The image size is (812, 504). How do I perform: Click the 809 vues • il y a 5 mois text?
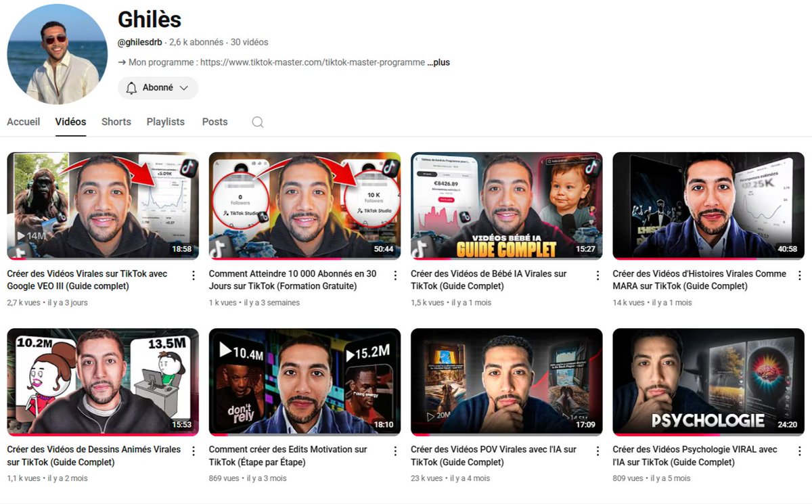click(652, 478)
